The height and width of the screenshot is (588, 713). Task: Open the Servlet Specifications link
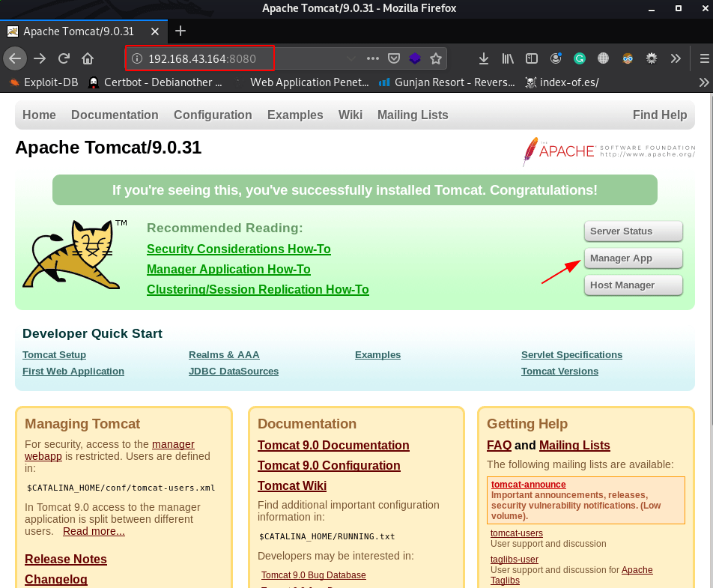tap(571, 355)
